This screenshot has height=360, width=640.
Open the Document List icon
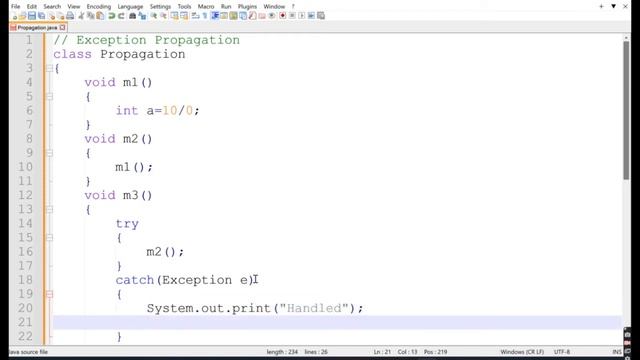pyautogui.click(x=243, y=16)
